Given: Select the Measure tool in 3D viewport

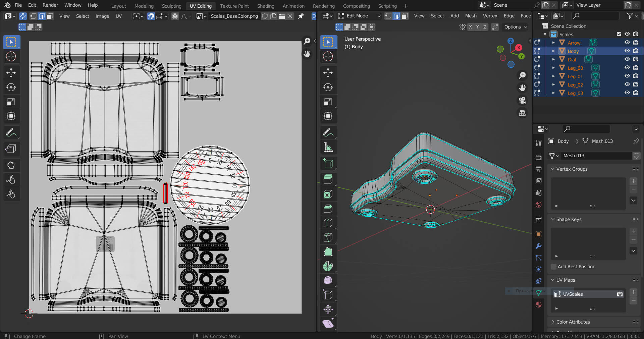Looking at the screenshot, I should coord(328,147).
